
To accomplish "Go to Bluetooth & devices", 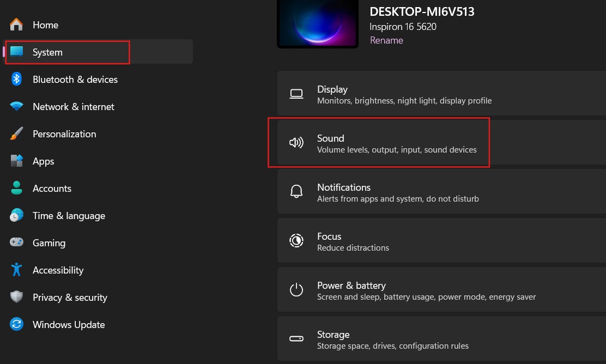I will point(75,79).
